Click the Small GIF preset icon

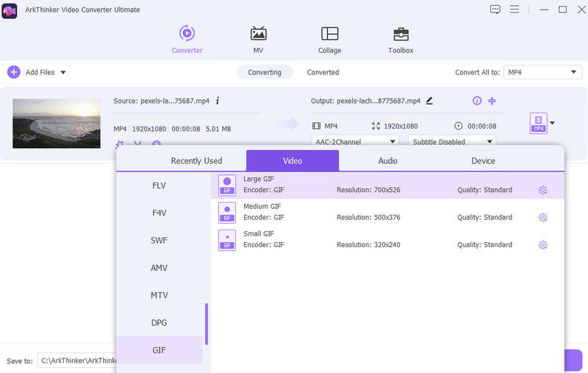pos(227,240)
